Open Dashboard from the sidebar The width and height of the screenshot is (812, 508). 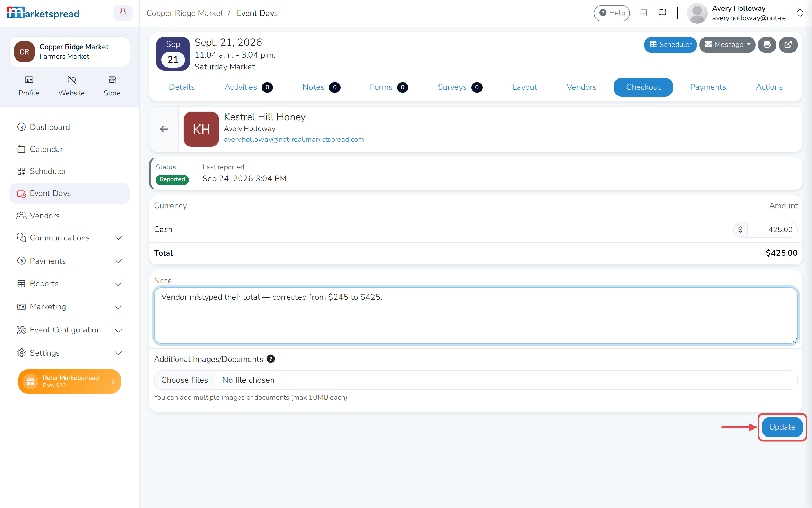tap(69, 127)
